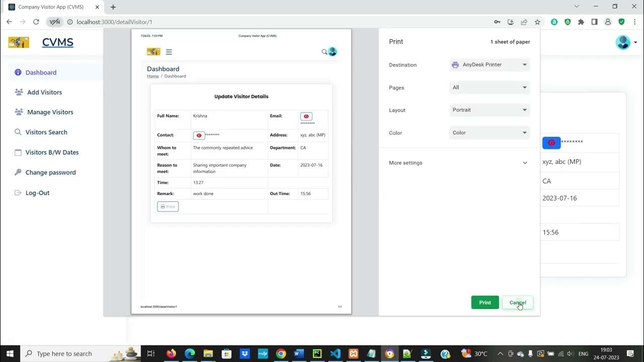This screenshot has height=362, width=644.
Task: Click the share page icon in address bar
Action: pyautogui.click(x=524, y=22)
